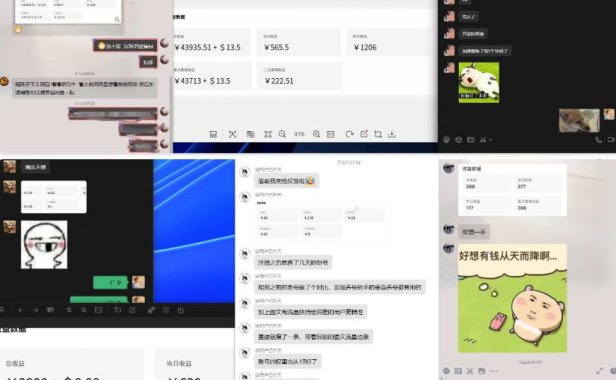Click the message bubble ending with the laughing-crying emoji

coord(287,181)
